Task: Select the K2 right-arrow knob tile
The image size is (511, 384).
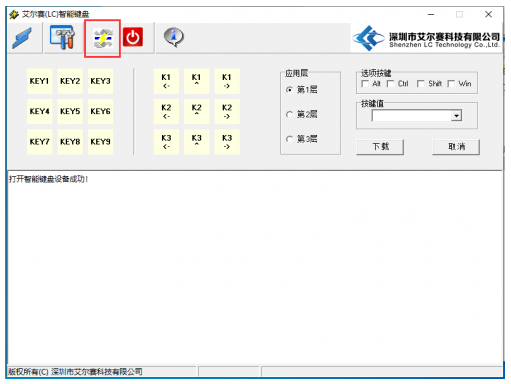Action: [227, 111]
